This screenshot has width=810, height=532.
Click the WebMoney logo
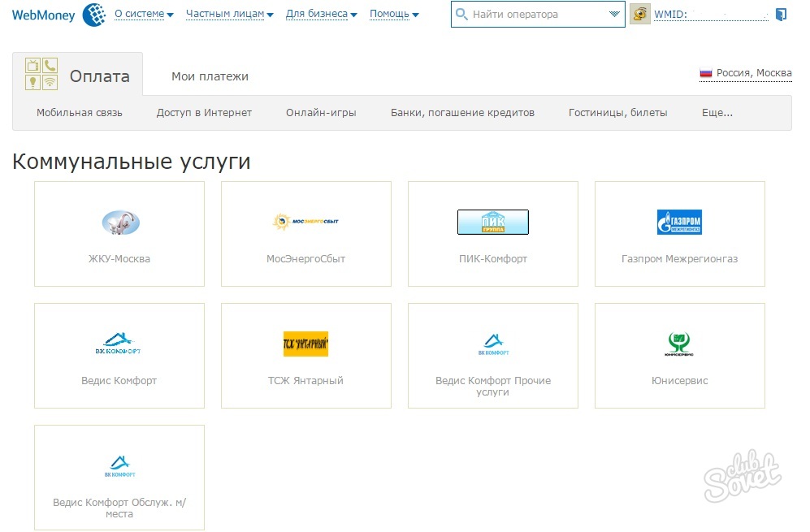[54, 15]
